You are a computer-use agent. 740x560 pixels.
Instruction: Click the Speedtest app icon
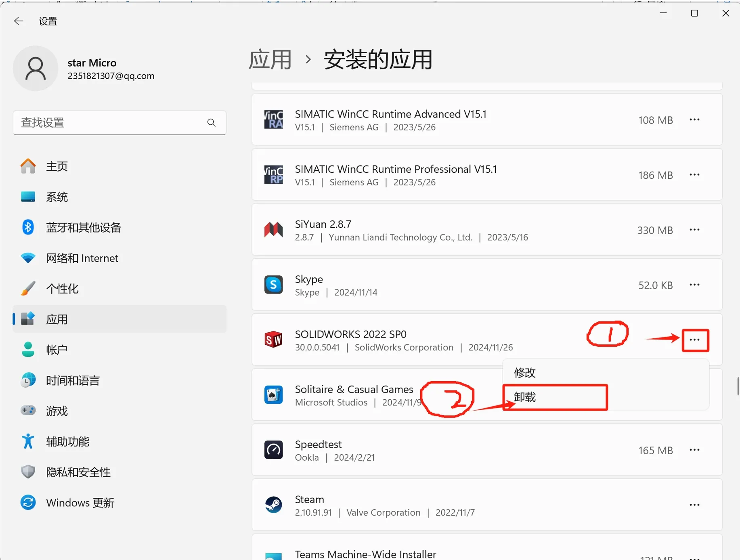coord(273,450)
